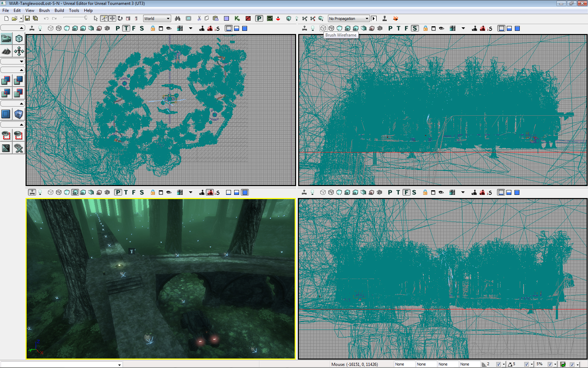Open the File menu
588x368 pixels.
coord(6,11)
